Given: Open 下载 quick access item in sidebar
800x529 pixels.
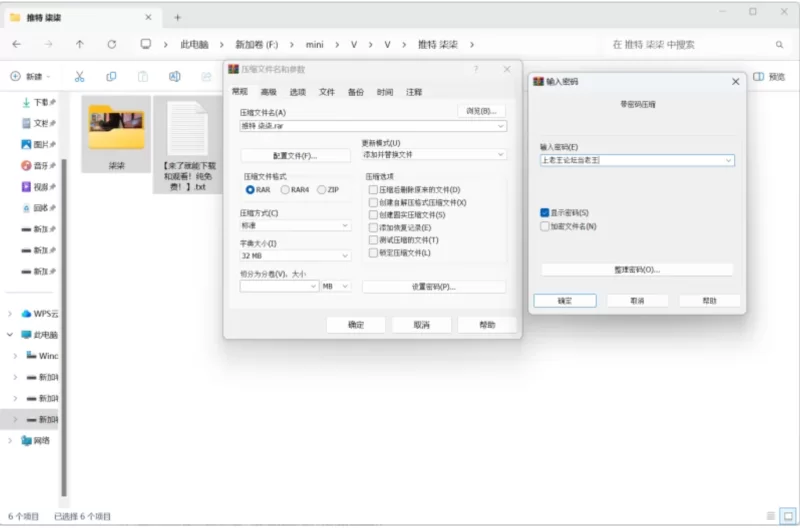Looking at the screenshot, I should coord(39,102).
